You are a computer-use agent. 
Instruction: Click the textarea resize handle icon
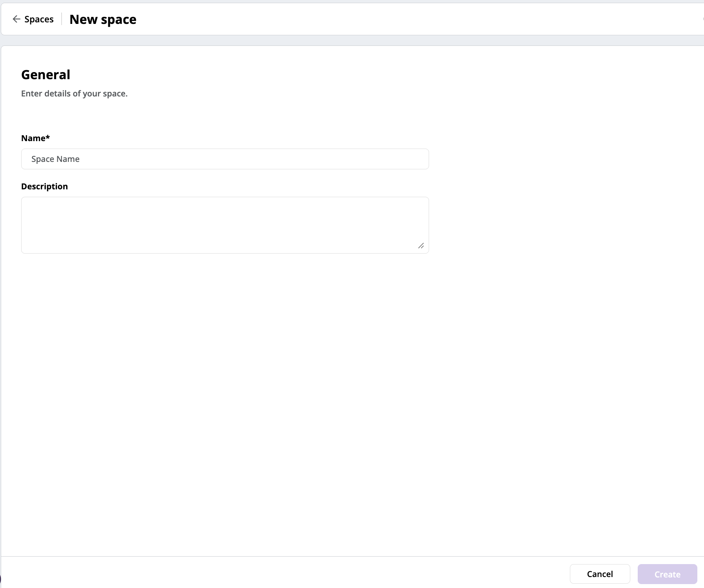422,246
